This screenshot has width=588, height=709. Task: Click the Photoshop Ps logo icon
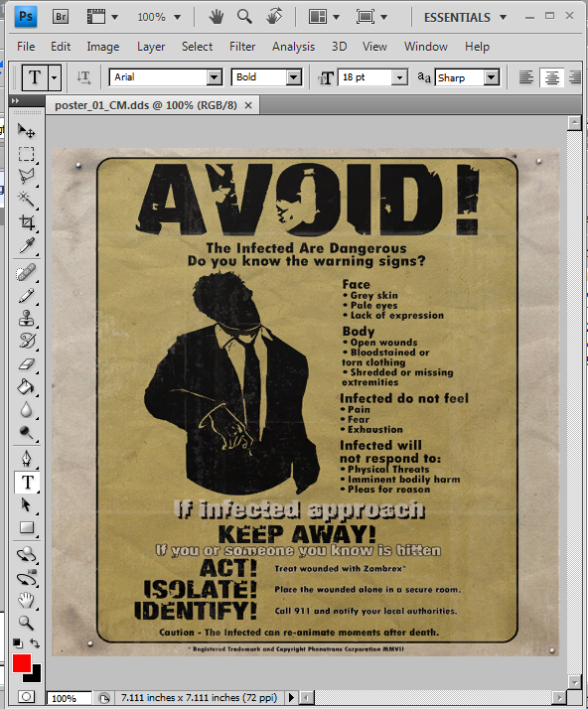click(x=26, y=17)
